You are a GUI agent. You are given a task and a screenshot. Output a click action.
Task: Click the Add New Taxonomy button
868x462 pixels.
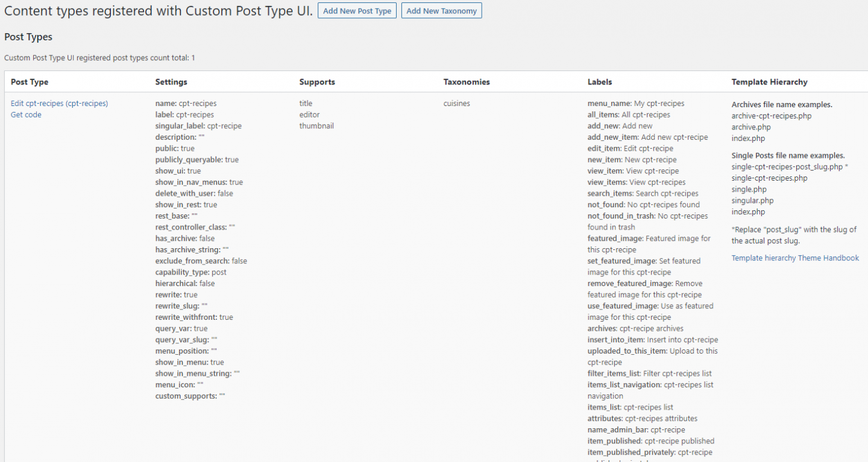point(441,11)
